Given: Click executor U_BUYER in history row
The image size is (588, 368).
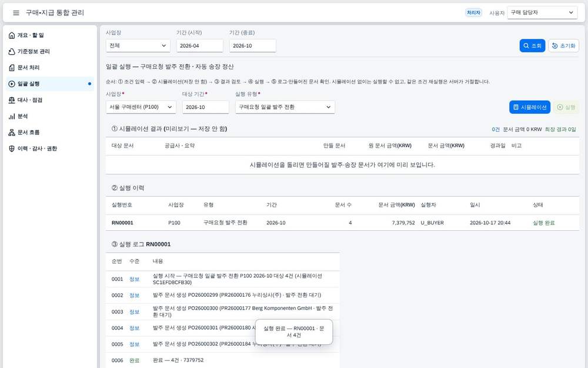Looking at the screenshot, I should coord(432,223).
